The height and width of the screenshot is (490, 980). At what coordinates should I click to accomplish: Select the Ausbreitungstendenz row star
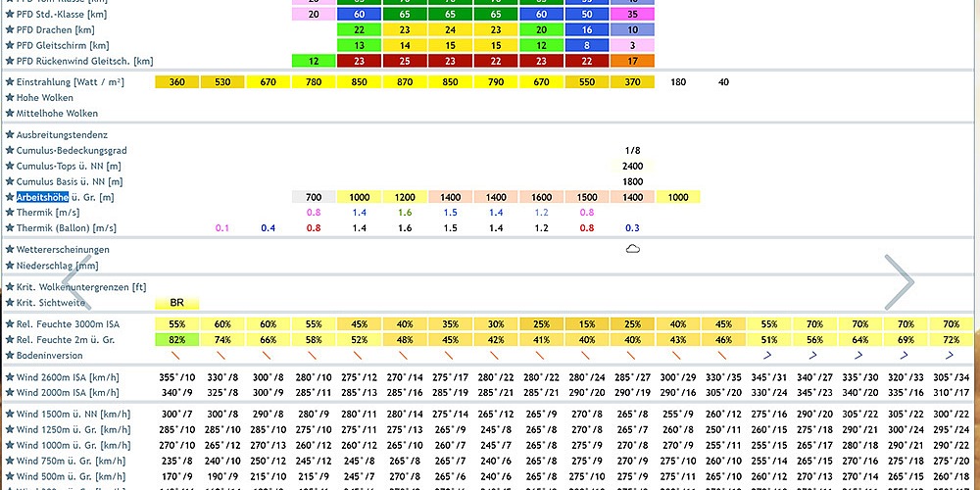[10, 134]
